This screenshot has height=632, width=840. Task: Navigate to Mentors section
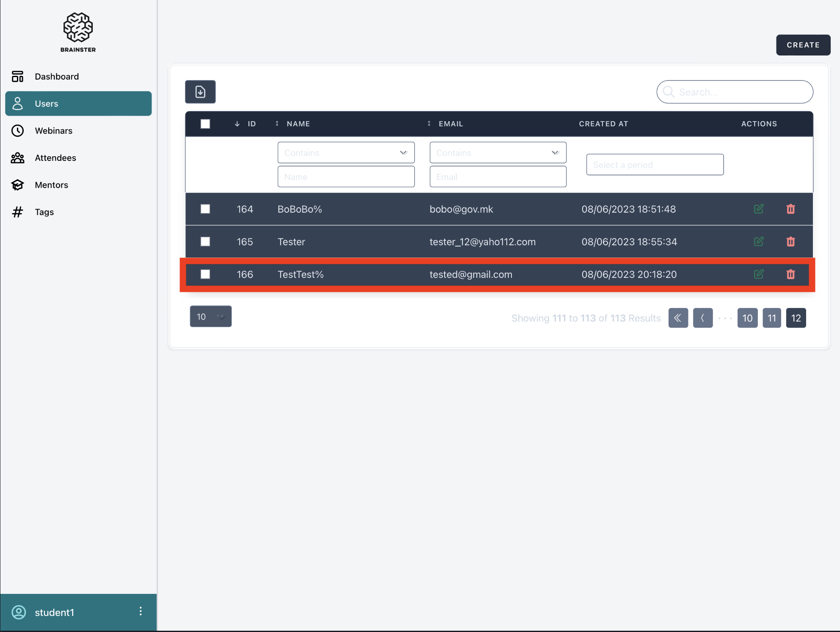tap(51, 185)
